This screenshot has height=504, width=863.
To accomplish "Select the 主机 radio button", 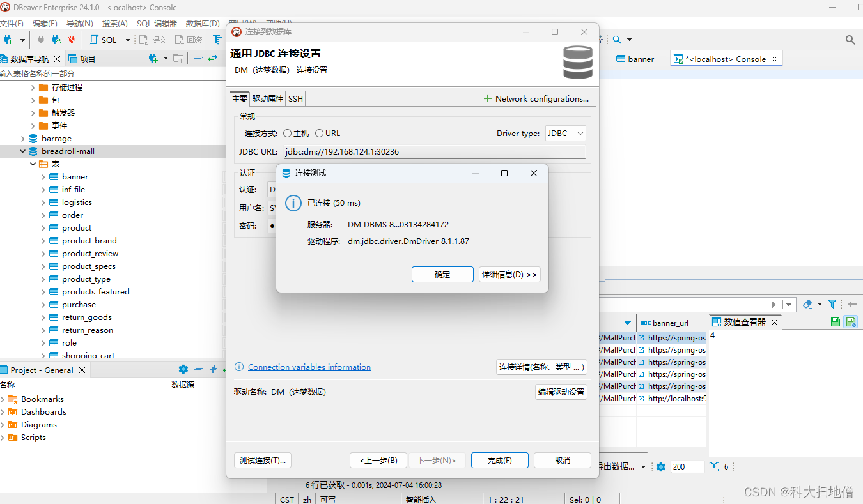I will coord(288,134).
